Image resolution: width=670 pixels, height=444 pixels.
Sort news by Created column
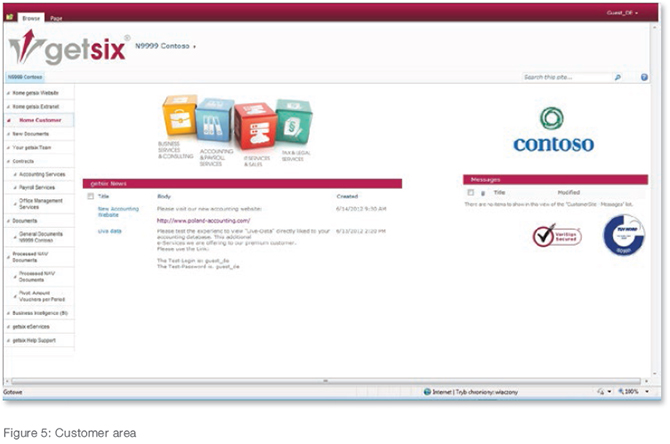tap(347, 196)
